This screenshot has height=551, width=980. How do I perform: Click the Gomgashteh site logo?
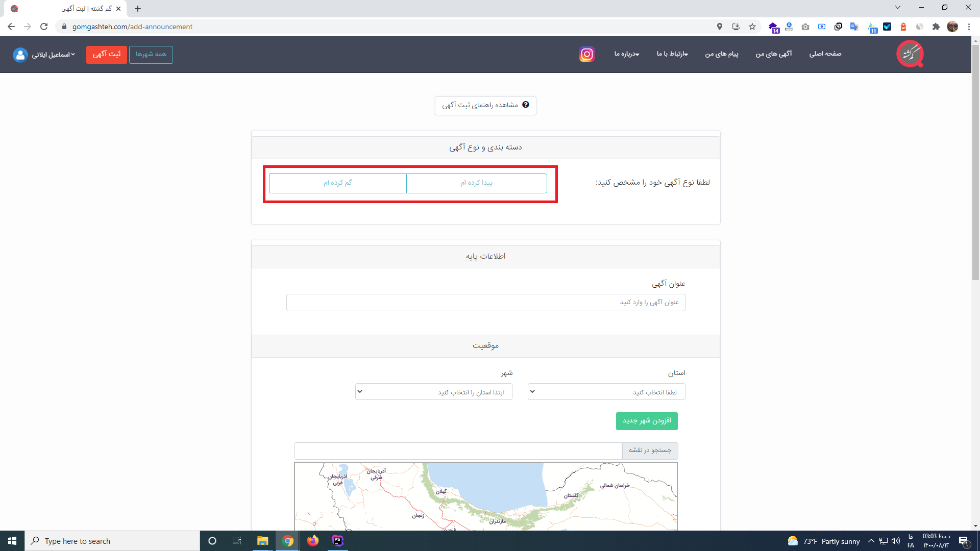pyautogui.click(x=910, y=54)
